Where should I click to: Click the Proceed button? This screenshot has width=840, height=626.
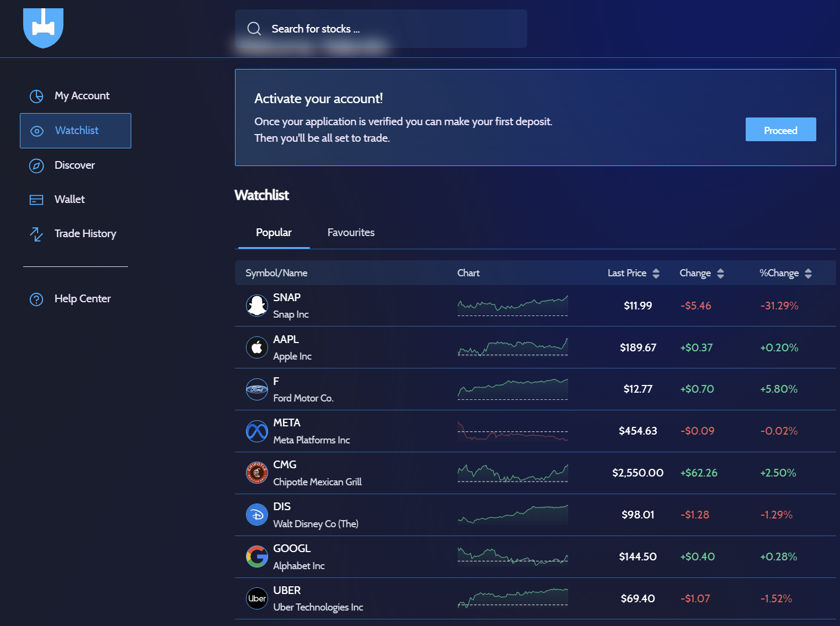pyautogui.click(x=780, y=130)
